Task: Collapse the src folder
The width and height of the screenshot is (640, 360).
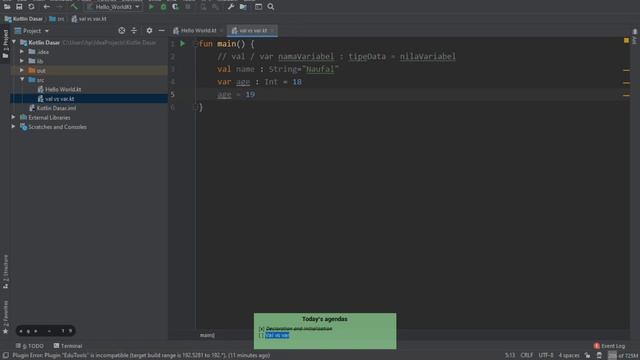Action: pos(22,80)
